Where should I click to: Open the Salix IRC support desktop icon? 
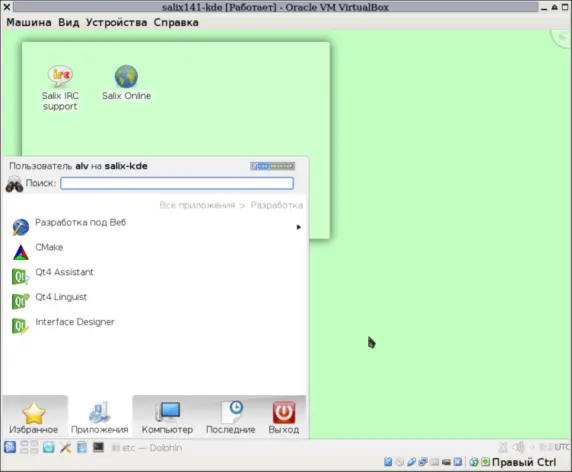click(x=60, y=88)
